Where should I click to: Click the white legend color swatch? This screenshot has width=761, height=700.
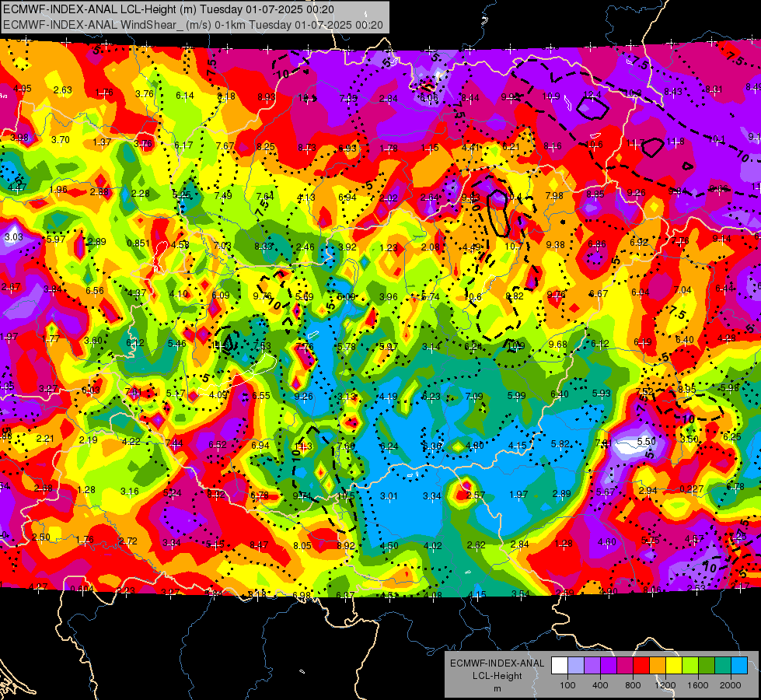tap(560, 666)
